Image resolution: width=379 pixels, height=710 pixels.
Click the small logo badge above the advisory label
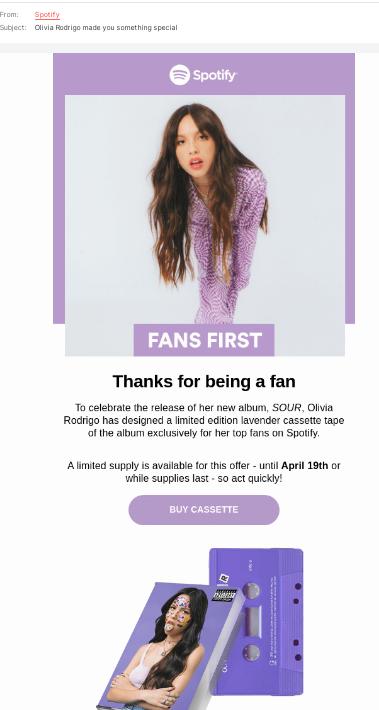coord(224,579)
